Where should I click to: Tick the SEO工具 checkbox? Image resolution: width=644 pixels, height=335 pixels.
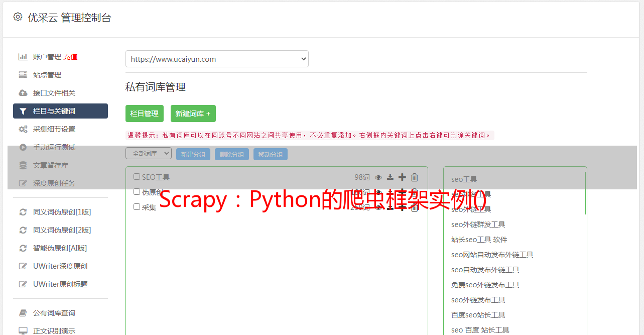click(137, 177)
